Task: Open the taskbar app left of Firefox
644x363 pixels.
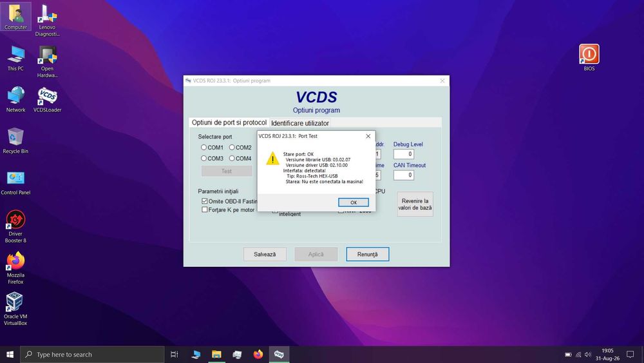Action: (237, 355)
